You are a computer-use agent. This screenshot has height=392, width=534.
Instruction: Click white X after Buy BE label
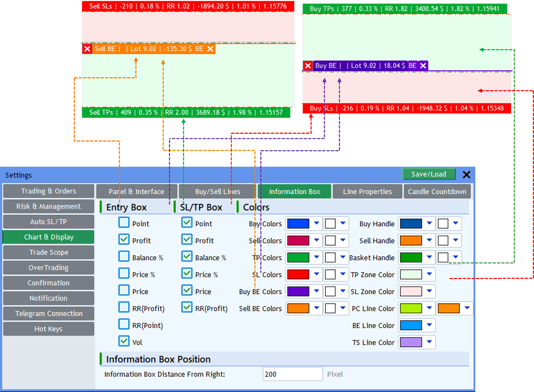(x=423, y=66)
